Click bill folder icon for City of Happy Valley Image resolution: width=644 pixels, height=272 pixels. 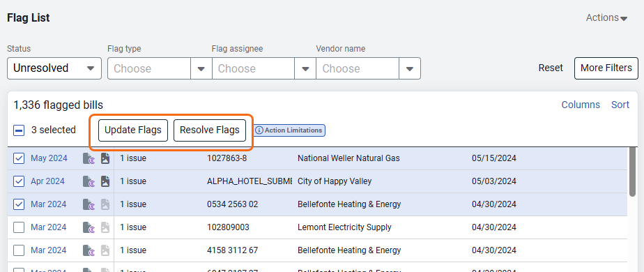coord(89,181)
